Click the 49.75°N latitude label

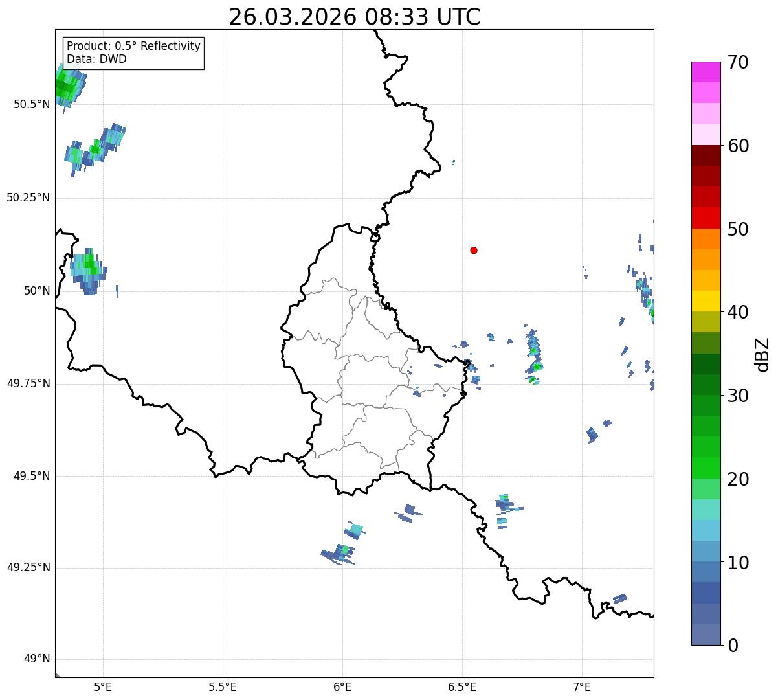(28, 383)
